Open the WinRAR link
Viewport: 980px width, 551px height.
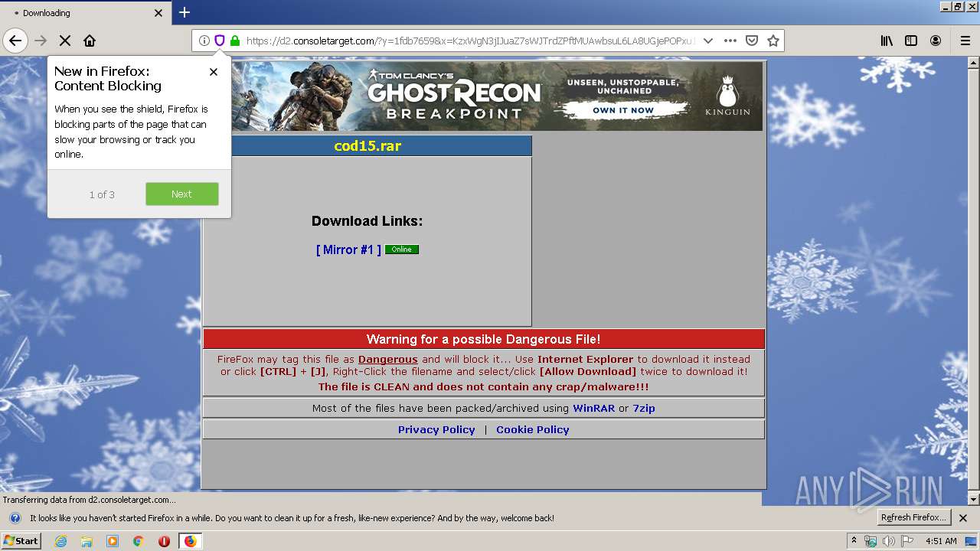[594, 409]
